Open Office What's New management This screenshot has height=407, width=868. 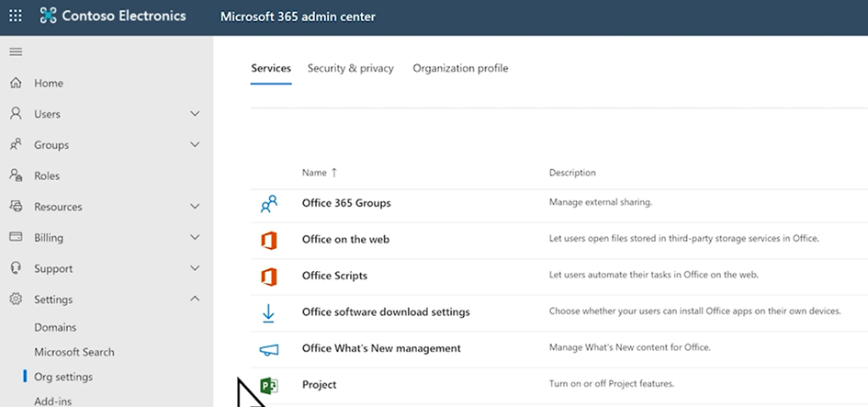coord(381,349)
